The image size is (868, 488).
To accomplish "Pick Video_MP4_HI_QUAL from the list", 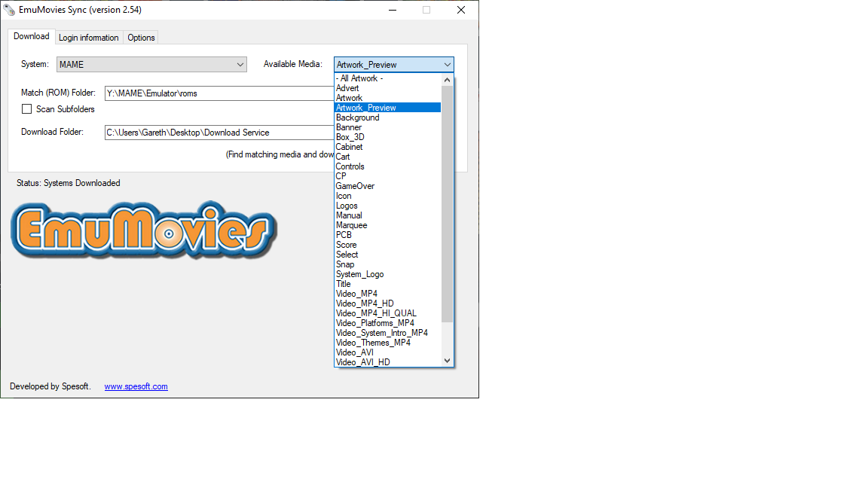I will [x=388, y=313].
